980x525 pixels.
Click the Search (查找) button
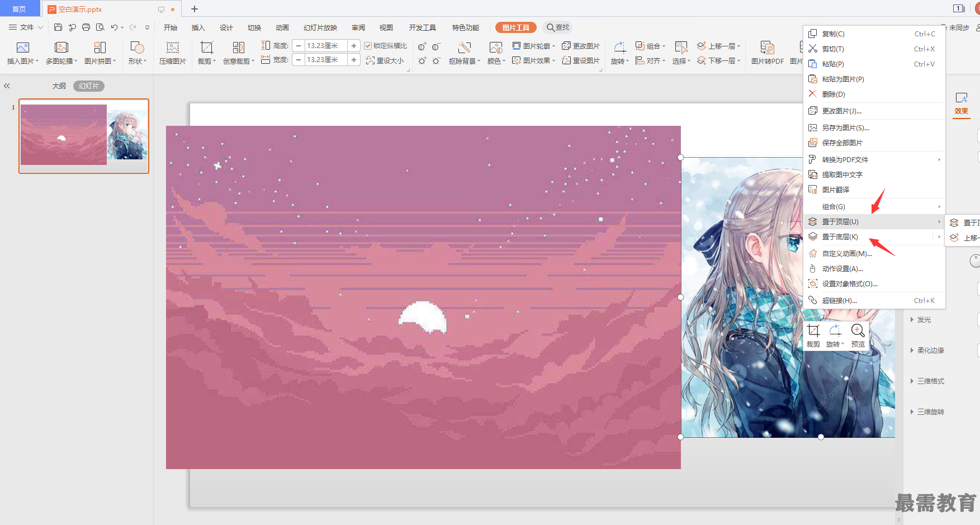coord(558,27)
